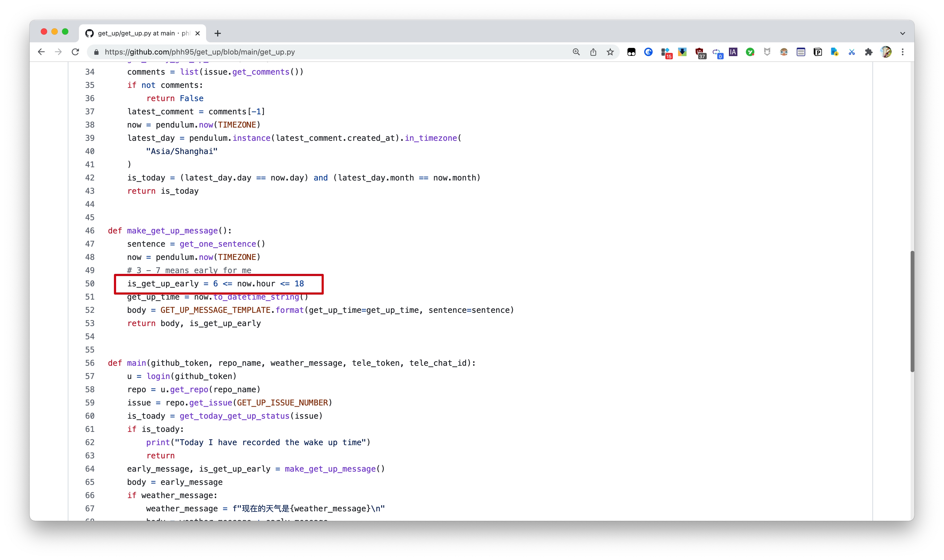Expand the tab search chevron
This screenshot has height=560, width=944.
click(x=902, y=33)
